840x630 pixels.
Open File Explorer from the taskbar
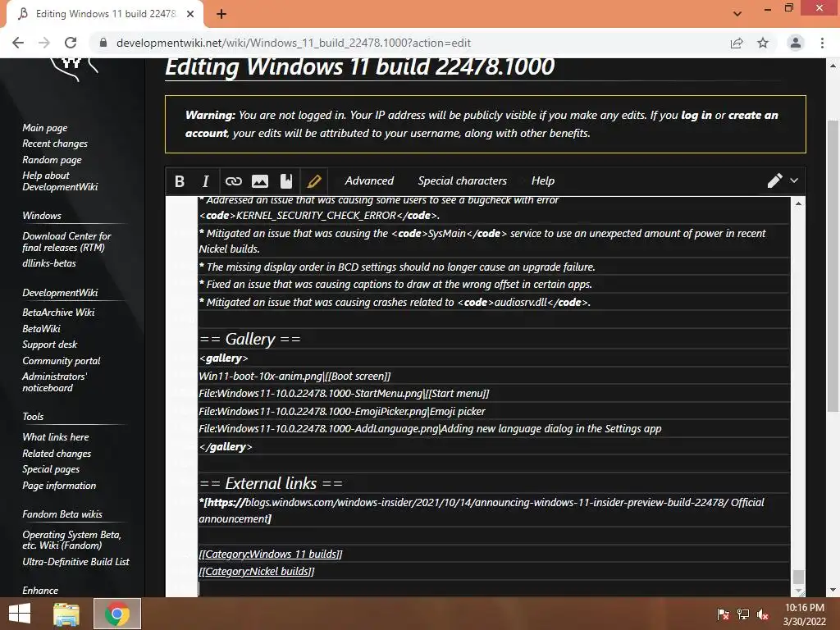tap(66, 614)
